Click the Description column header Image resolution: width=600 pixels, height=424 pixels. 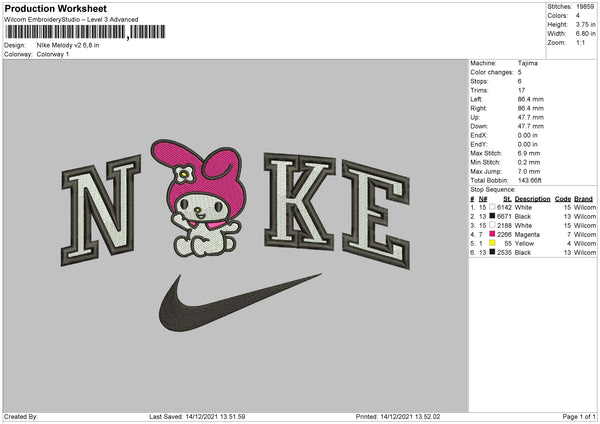coord(532,199)
